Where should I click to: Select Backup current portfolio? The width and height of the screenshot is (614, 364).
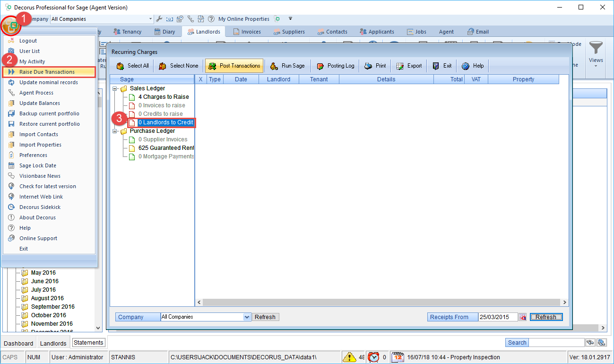(50, 113)
